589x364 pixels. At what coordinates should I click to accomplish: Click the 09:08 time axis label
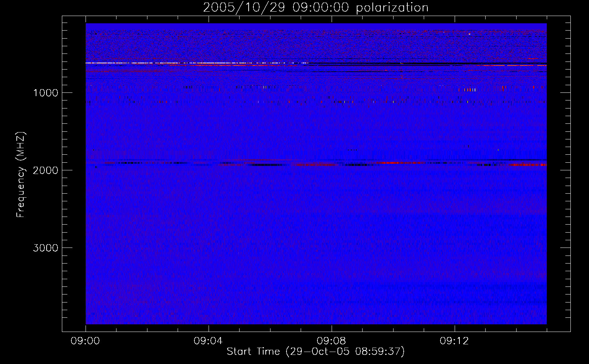(x=331, y=341)
